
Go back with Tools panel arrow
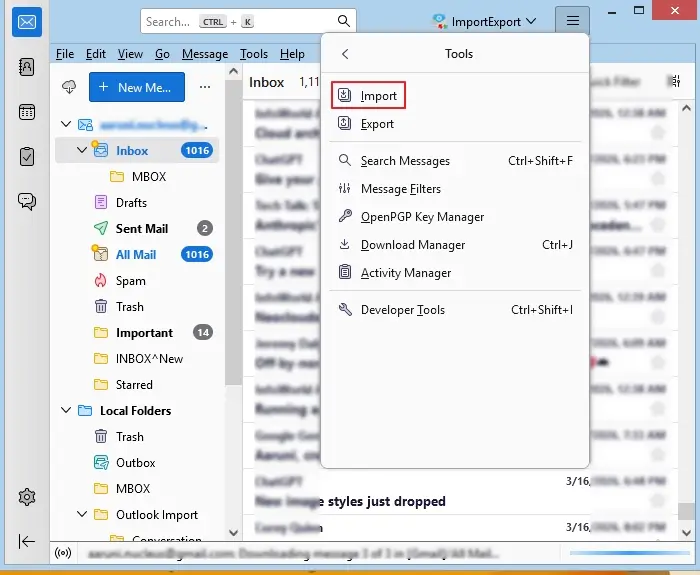(x=345, y=54)
